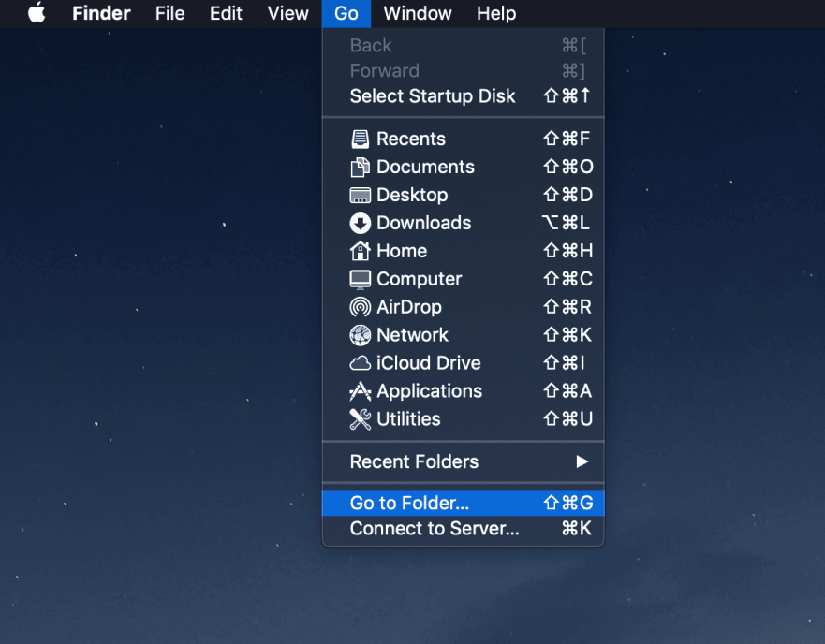This screenshot has width=825, height=644.
Task: Click the Desktop icon in Go menu
Action: [x=360, y=196]
